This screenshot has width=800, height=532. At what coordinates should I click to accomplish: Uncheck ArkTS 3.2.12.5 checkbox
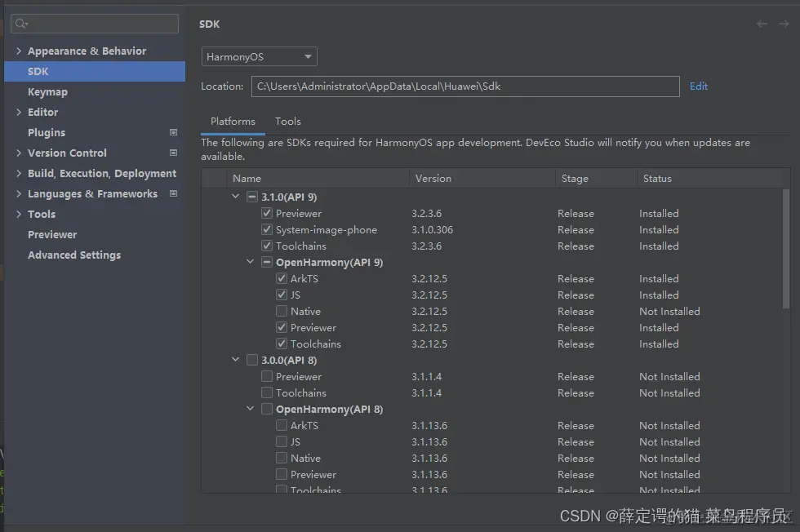tap(282, 278)
